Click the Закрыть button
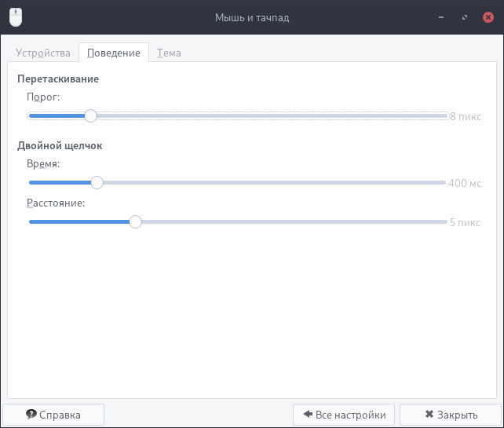Image resolution: width=504 pixels, height=428 pixels. (x=451, y=415)
